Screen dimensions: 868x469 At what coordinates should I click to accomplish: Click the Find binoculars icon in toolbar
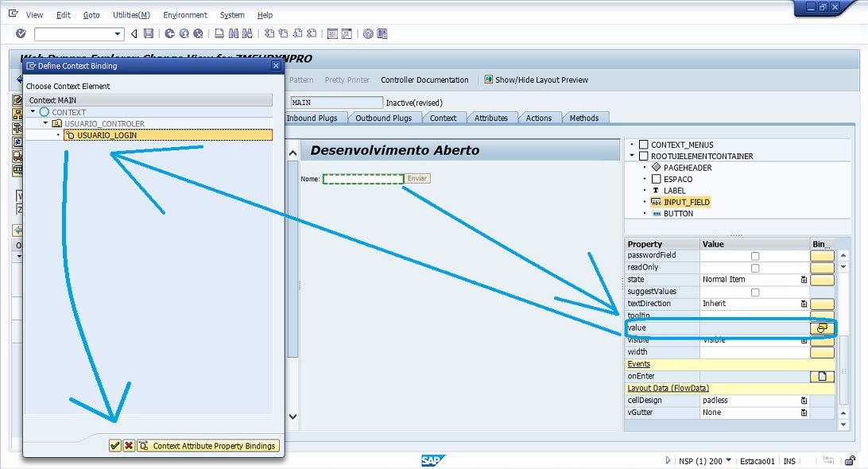coord(234,33)
